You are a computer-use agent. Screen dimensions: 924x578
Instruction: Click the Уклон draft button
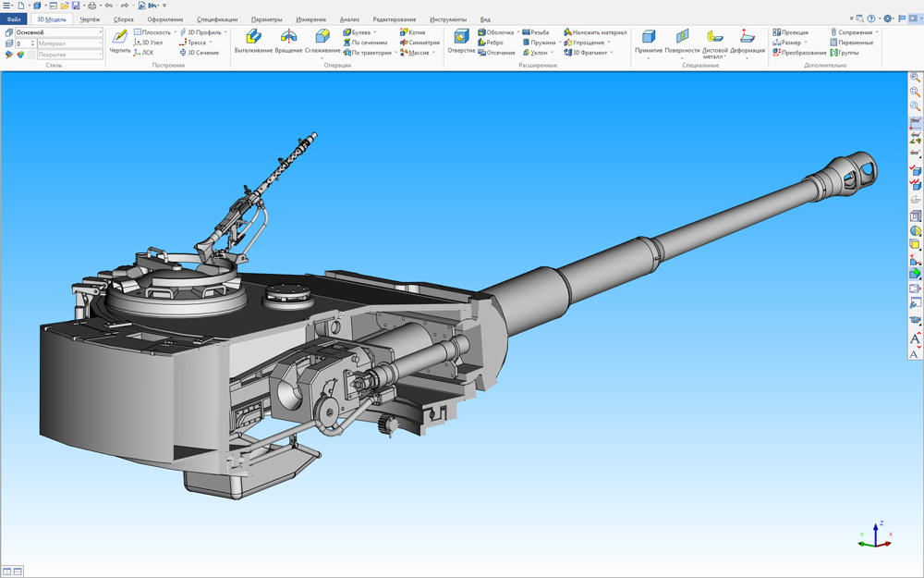[536, 53]
